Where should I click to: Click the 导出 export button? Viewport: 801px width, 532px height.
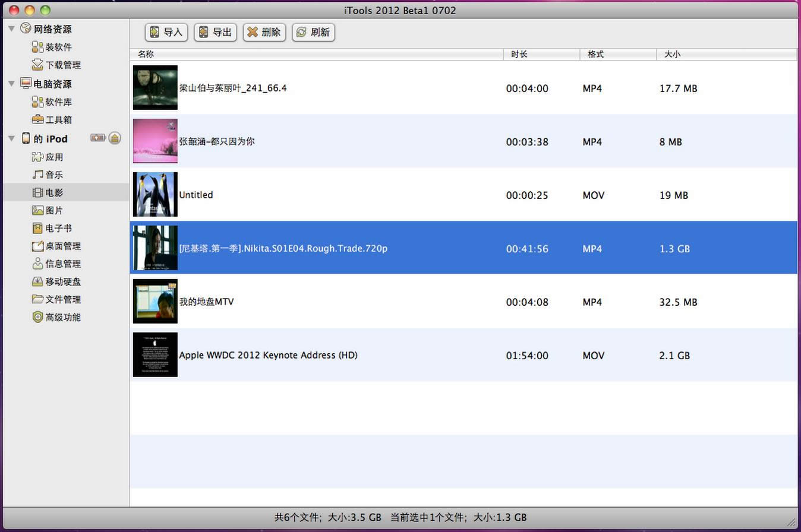point(215,32)
